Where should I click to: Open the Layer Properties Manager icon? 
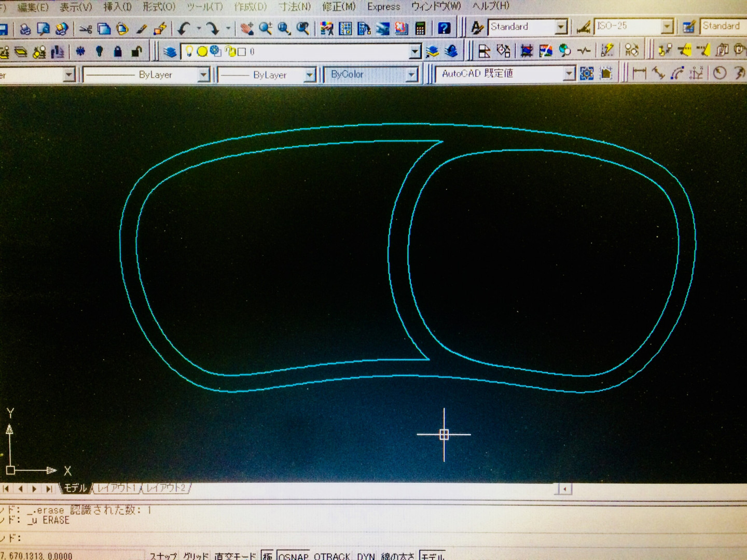pos(170,52)
